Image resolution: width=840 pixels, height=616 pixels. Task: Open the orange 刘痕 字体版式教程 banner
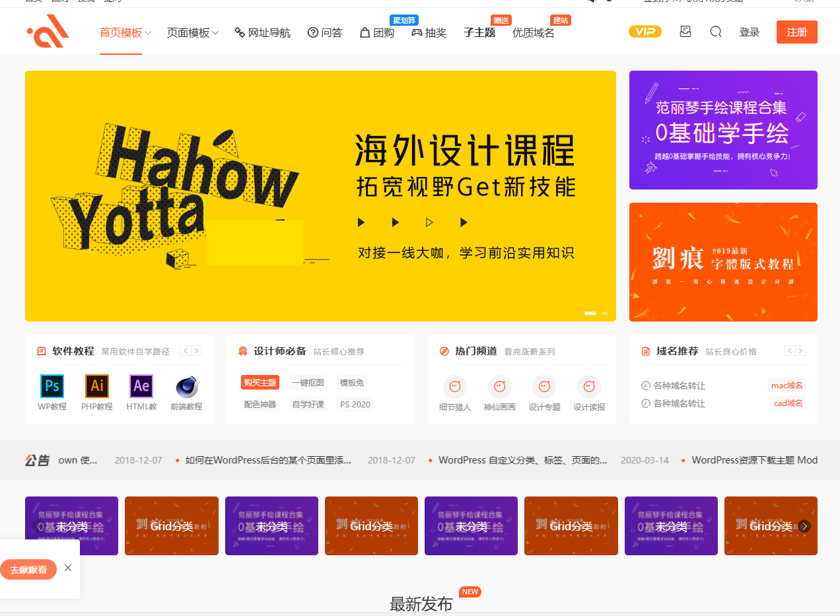click(723, 262)
